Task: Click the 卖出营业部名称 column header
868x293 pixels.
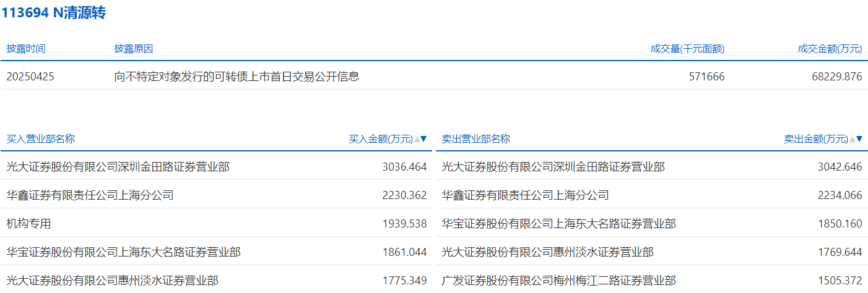Action: [x=475, y=139]
